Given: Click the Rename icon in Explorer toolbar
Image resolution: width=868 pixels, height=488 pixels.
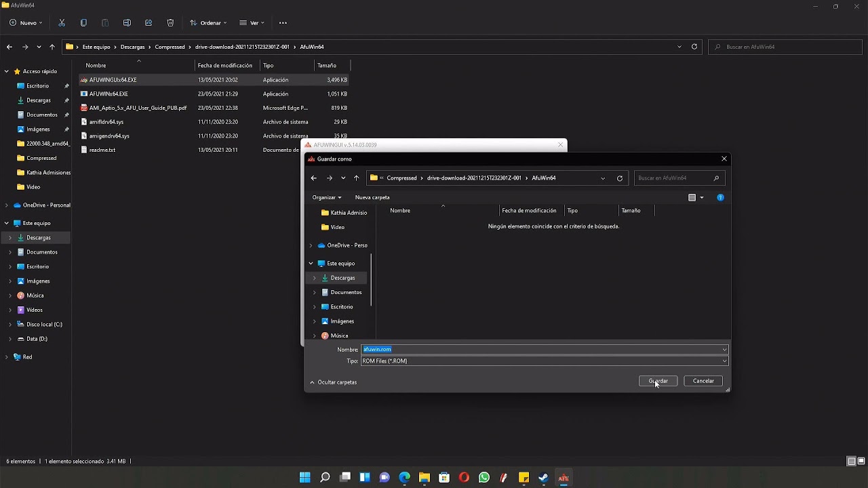Looking at the screenshot, I should 127,23.
